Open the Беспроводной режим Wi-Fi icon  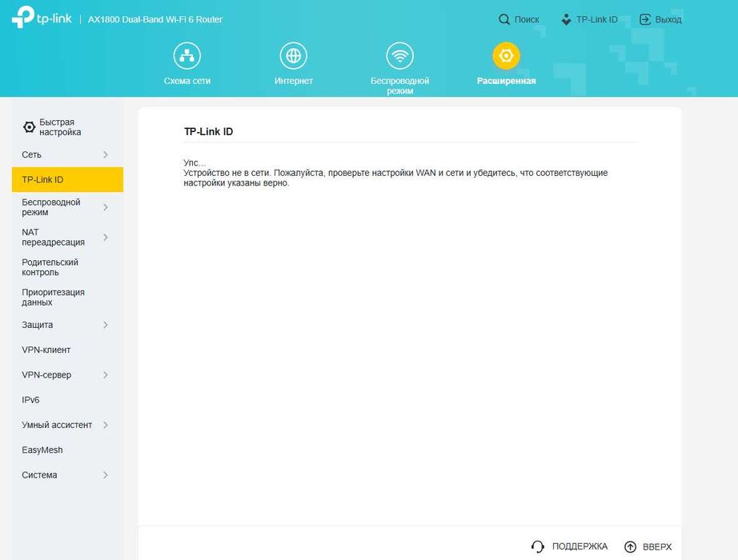pyautogui.click(x=399, y=55)
